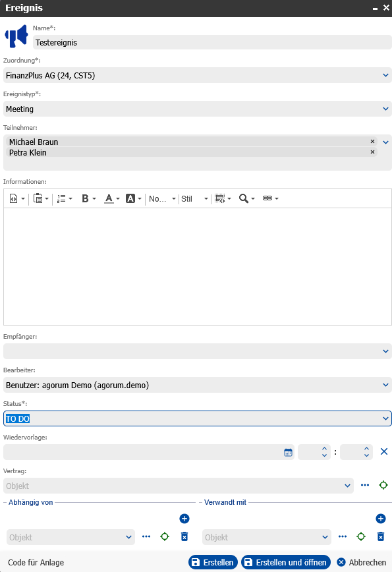This screenshot has width=392, height=572.
Task: Delete the Verwandt mit entry
Action: point(381,536)
